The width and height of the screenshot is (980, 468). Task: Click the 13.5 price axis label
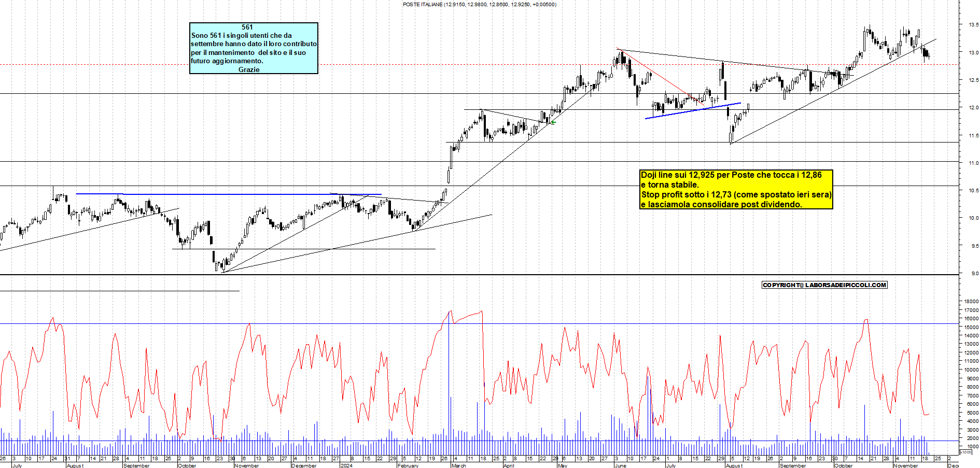click(x=973, y=24)
